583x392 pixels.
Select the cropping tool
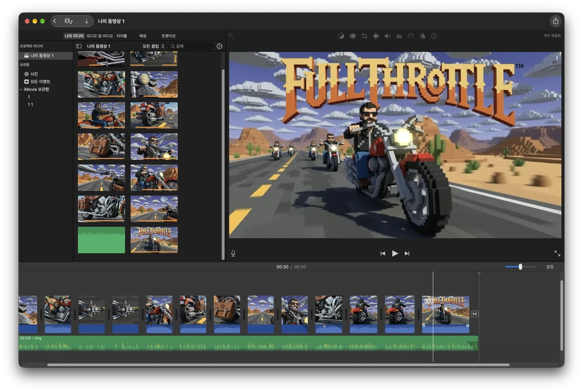[x=364, y=36]
